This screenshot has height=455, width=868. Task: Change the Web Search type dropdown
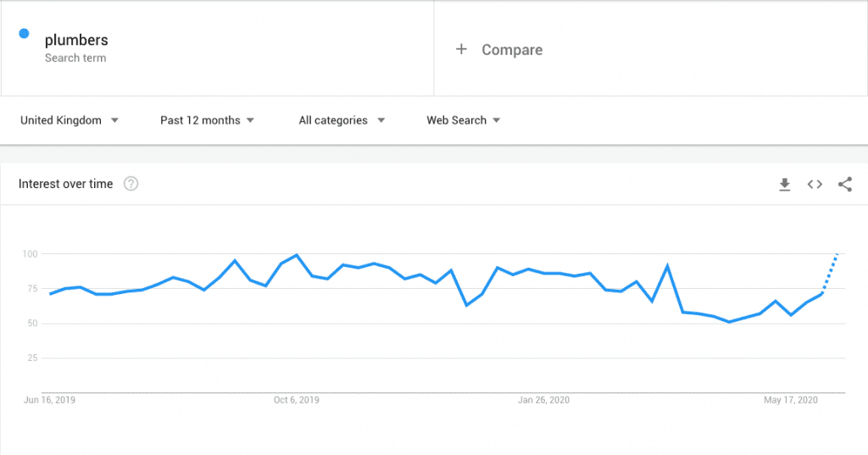(463, 120)
